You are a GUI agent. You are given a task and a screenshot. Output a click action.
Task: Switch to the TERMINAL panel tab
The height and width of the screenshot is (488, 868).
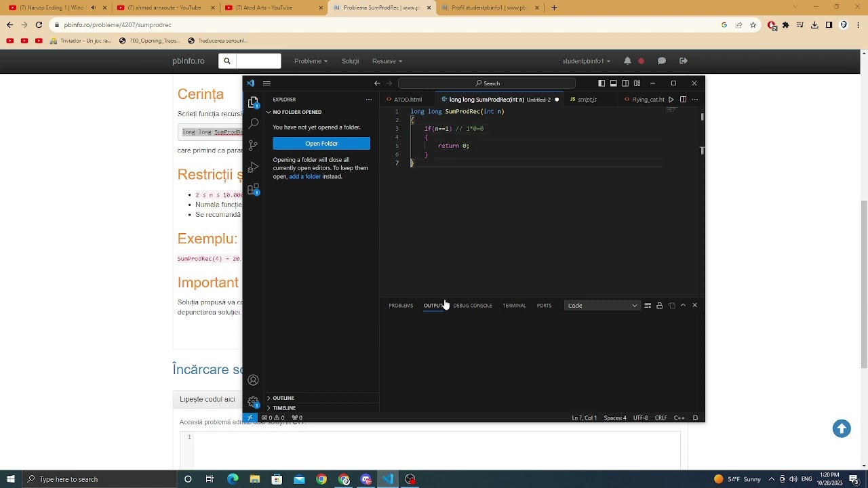click(x=514, y=306)
